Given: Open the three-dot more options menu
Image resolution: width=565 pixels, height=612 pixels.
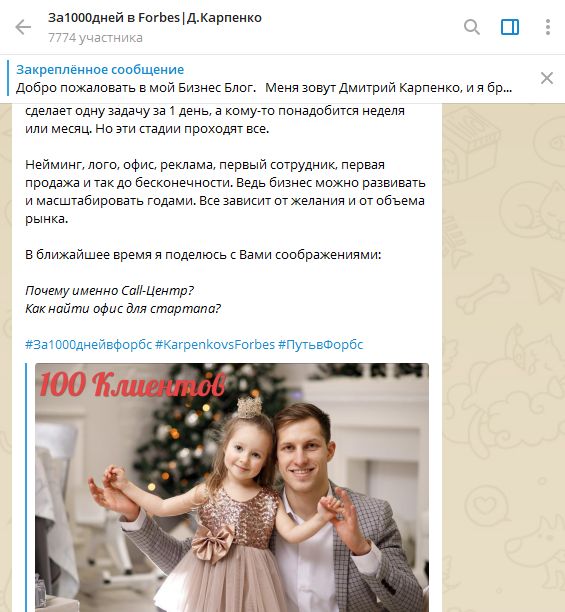Looking at the screenshot, I should 548,27.
